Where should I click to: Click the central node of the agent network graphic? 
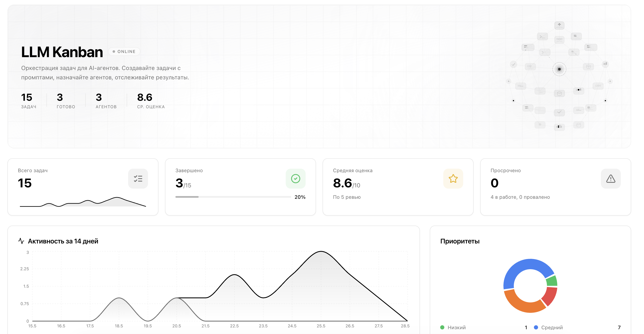click(x=559, y=69)
